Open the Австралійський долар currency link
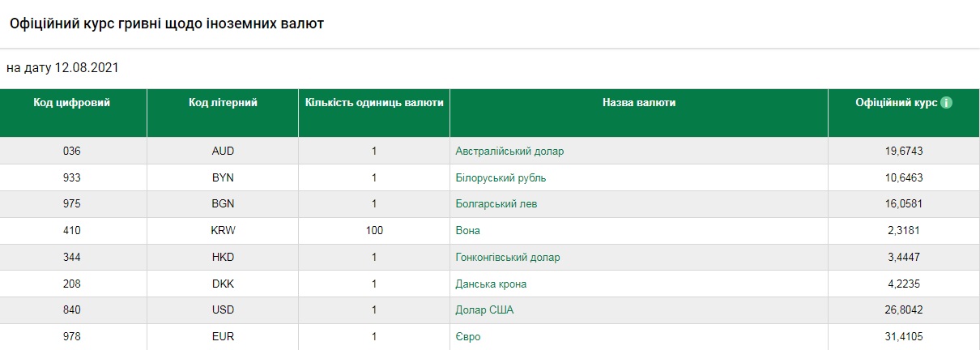The image size is (980, 350). click(x=509, y=151)
